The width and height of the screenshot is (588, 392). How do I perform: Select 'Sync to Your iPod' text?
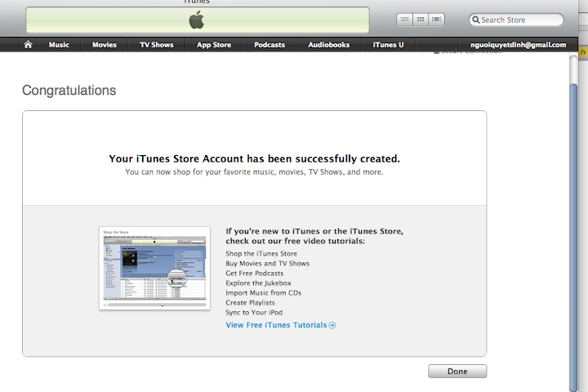(x=254, y=312)
